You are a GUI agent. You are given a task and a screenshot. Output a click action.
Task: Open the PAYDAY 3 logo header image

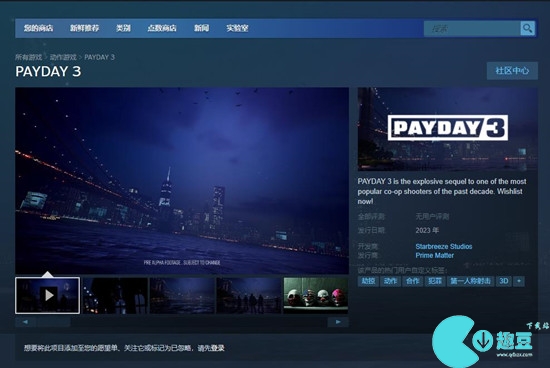tap(448, 129)
